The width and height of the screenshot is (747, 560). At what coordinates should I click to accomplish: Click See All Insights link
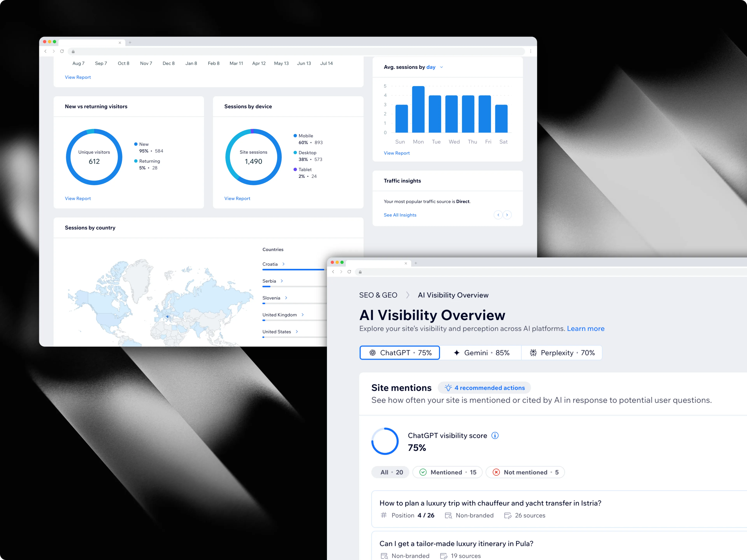(x=400, y=215)
